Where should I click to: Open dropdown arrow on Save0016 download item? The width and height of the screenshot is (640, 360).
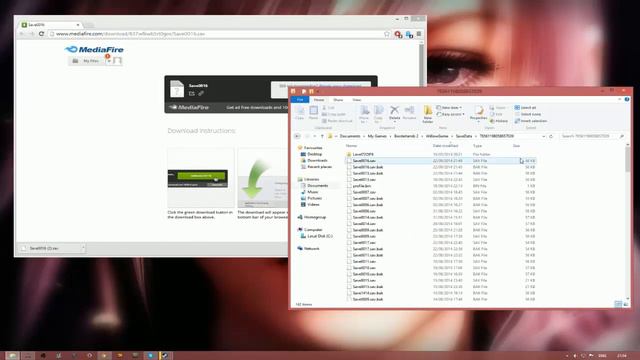(83, 248)
